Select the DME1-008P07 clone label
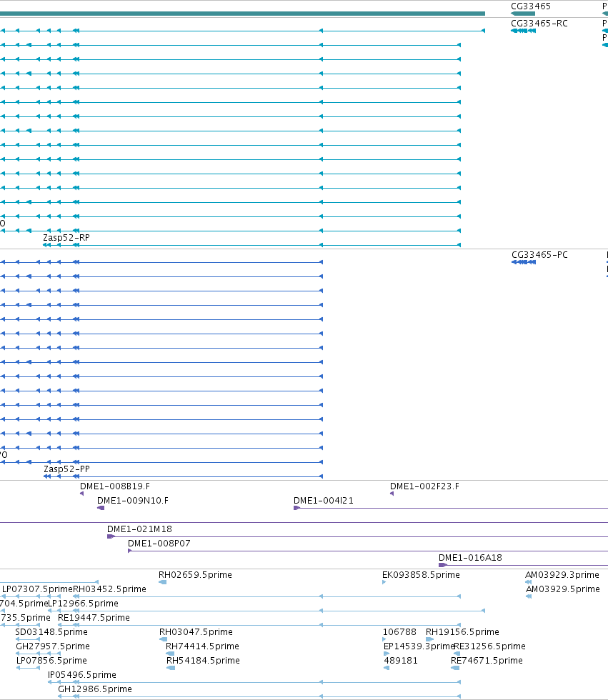This screenshot has width=608, height=700. (x=159, y=544)
